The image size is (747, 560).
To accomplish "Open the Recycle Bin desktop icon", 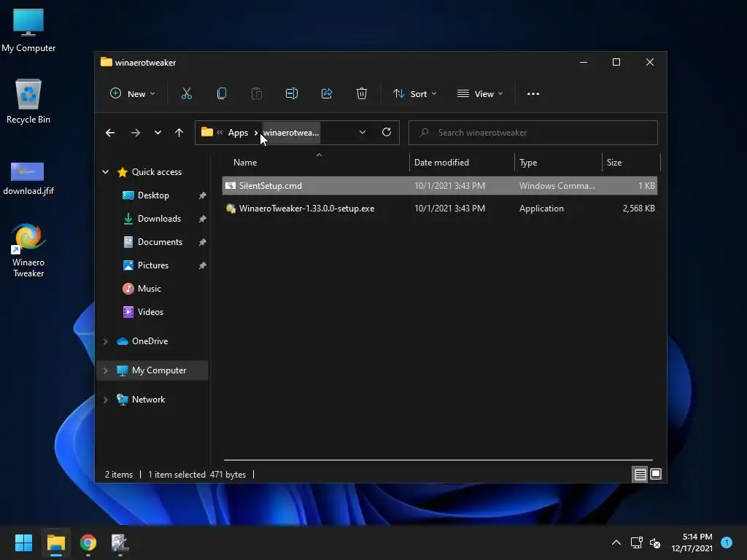I will pyautogui.click(x=28, y=101).
